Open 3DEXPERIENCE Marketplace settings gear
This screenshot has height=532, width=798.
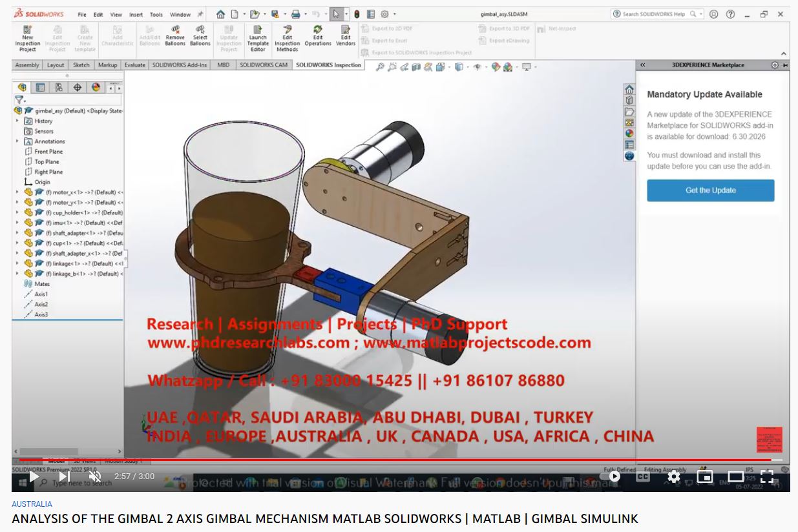775,65
